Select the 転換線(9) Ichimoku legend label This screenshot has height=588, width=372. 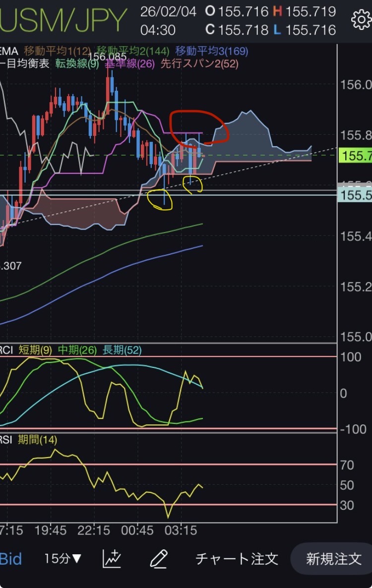tap(77, 63)
